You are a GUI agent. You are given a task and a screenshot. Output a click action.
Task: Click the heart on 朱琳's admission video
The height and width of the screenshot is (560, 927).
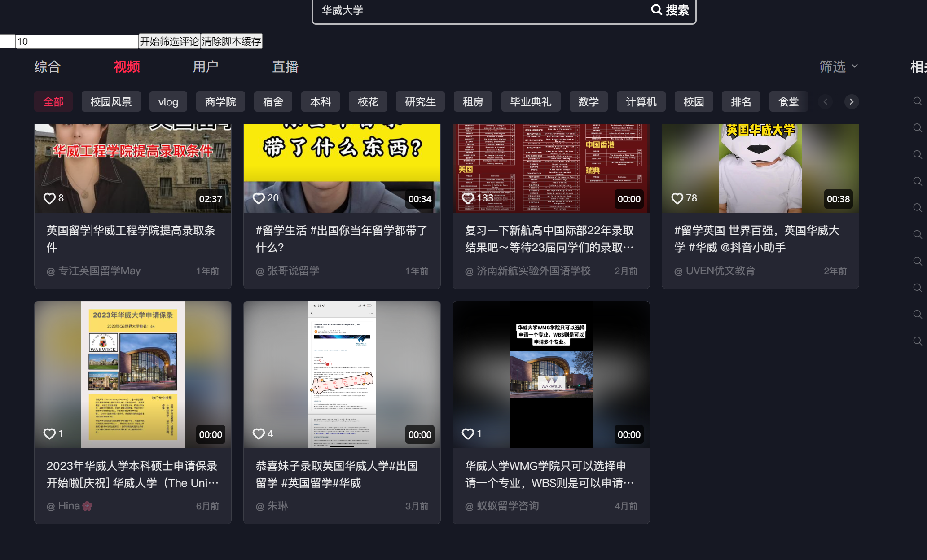[x=259, y=434]
